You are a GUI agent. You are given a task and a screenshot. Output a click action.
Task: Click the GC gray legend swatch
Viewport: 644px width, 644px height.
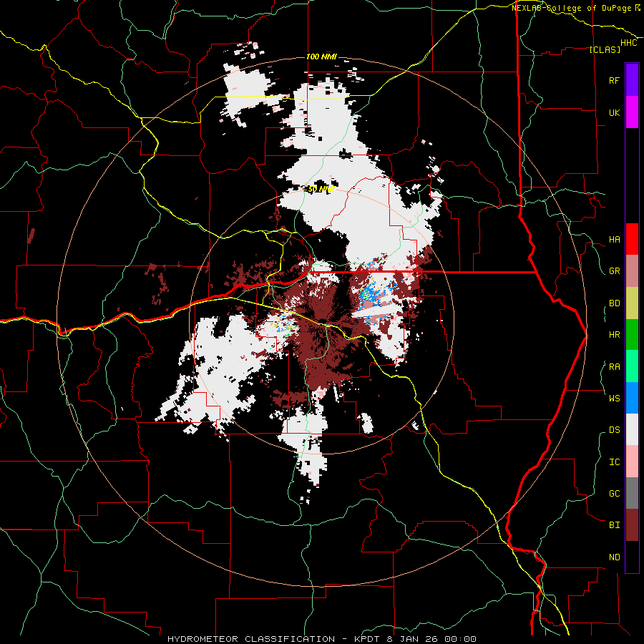pos(632,493)
